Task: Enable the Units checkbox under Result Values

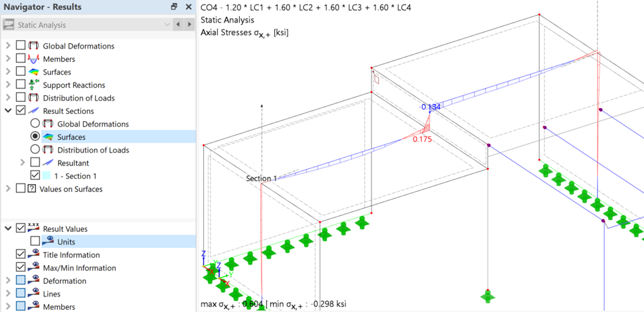Action: point(36,241)
